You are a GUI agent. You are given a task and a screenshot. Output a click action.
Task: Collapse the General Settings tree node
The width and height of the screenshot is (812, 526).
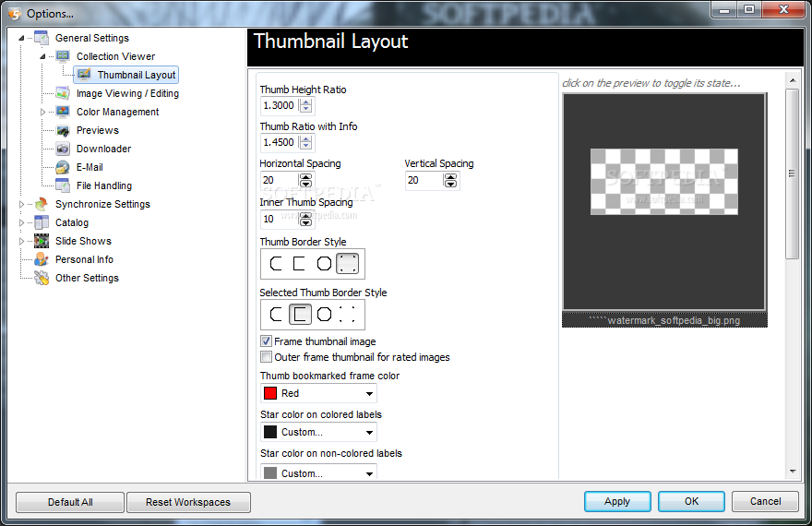tap(21, 38)
